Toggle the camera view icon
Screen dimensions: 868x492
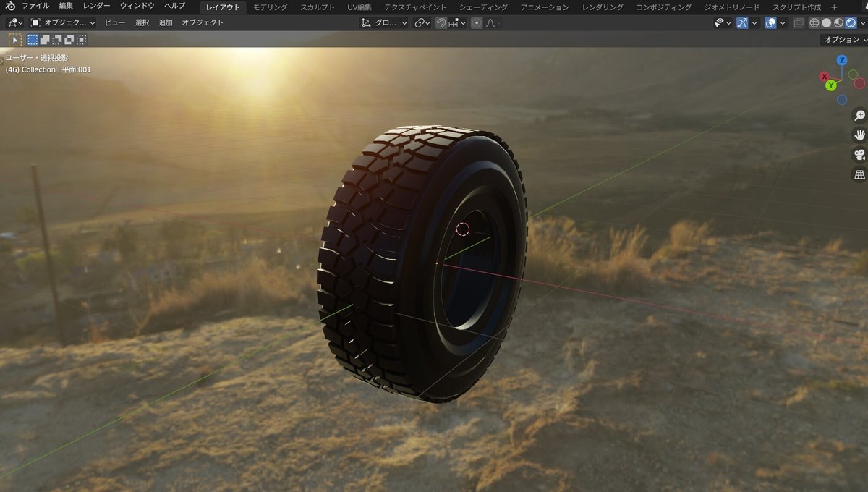(859, 154)
